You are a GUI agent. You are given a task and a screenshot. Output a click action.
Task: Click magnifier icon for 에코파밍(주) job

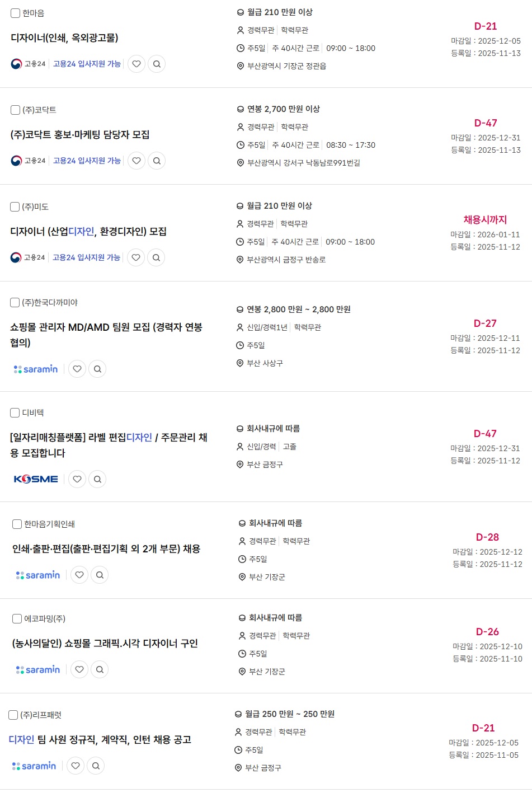(x=100, y=669)
